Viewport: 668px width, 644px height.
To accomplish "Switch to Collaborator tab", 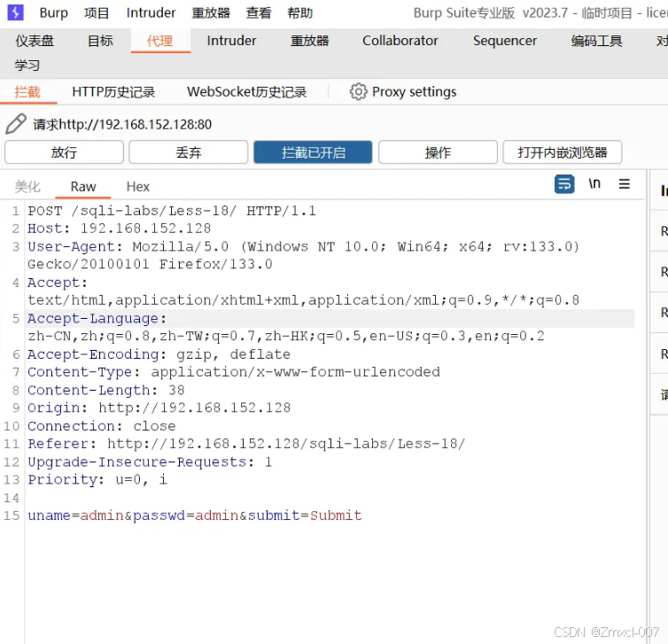I will point(400,41).
